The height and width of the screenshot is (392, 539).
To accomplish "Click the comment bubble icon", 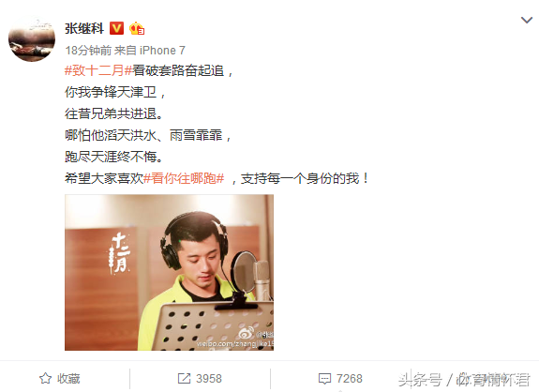I will point(324,379).
